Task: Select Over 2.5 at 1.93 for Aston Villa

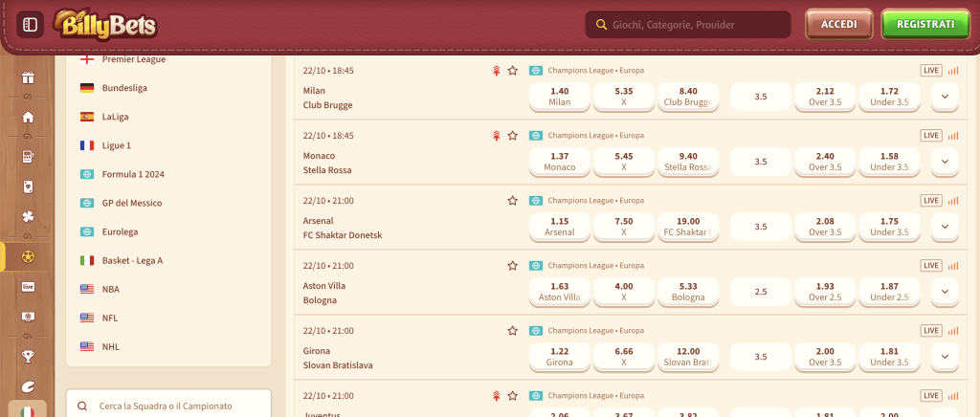Action: pos(824,291)
